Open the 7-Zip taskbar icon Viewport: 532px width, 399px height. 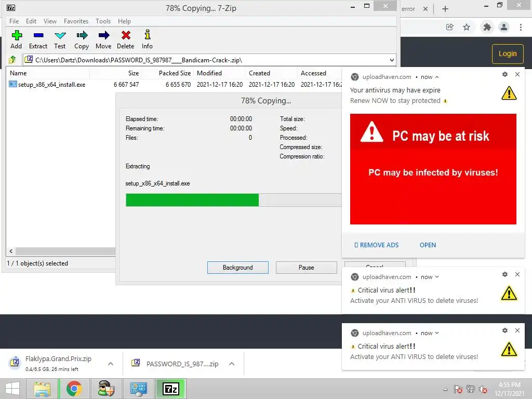coord(170,389)
